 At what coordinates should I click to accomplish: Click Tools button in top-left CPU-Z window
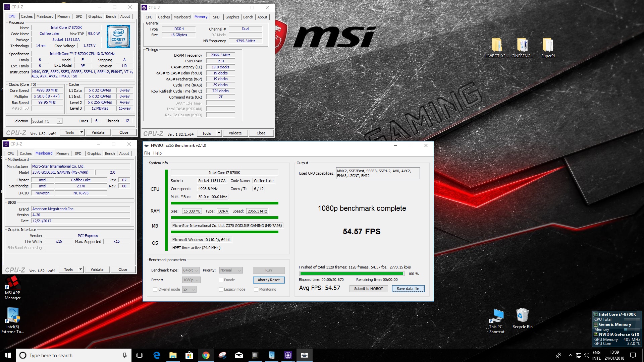[x=69, y=132]
